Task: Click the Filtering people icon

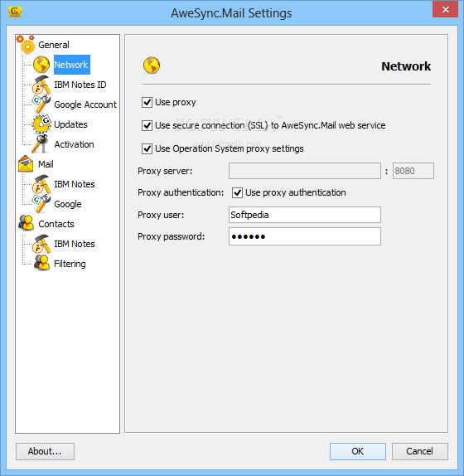Action: (41, 264)
